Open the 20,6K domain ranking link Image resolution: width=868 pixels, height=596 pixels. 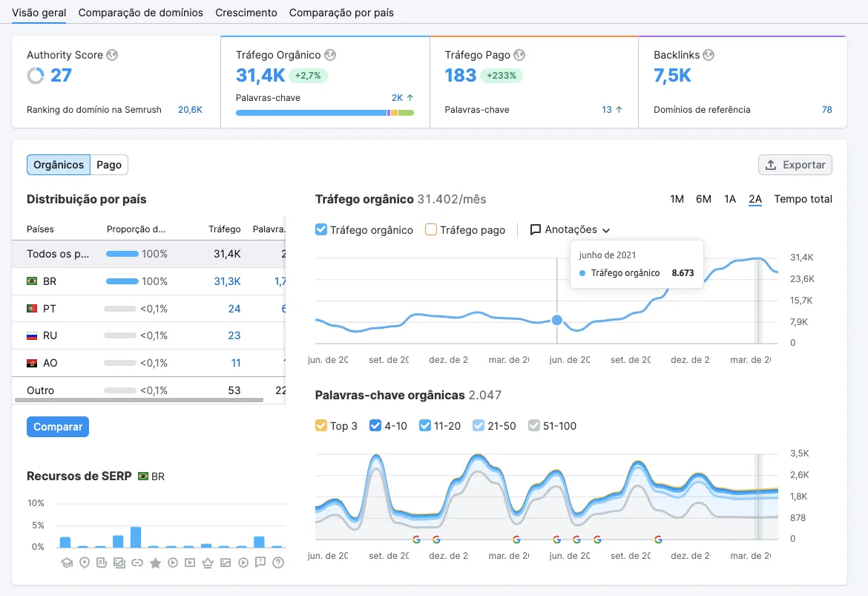point(190,110)
